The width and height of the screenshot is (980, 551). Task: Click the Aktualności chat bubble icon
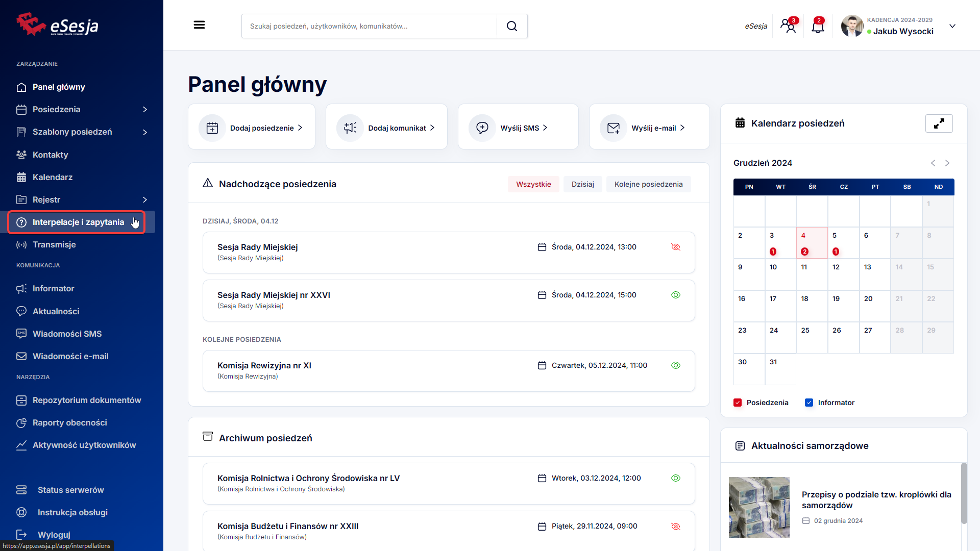[x=21, y=311]
